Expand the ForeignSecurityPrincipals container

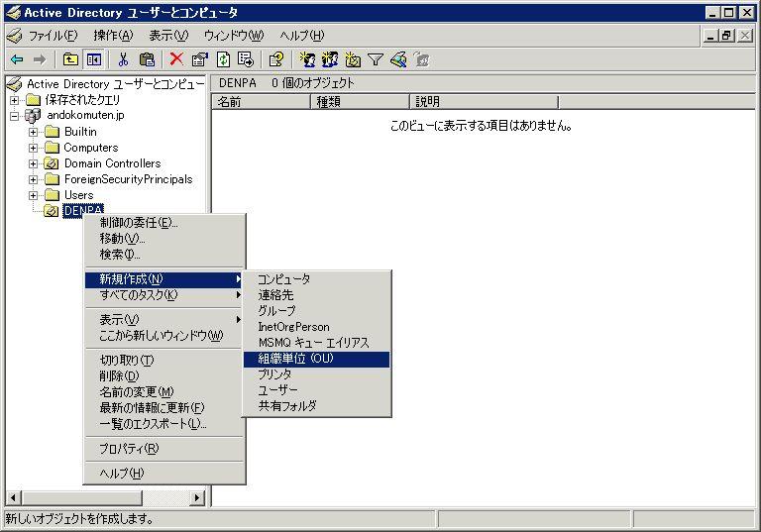(33, 179)
